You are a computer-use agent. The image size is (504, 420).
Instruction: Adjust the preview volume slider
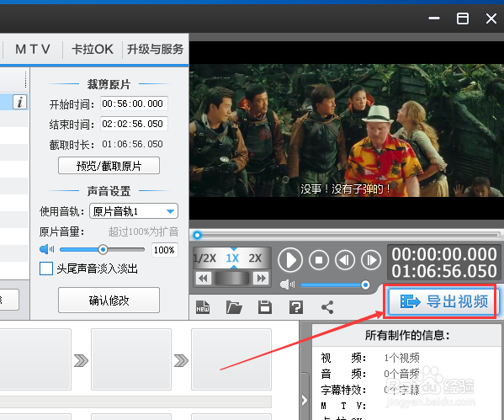coord(334,285)
